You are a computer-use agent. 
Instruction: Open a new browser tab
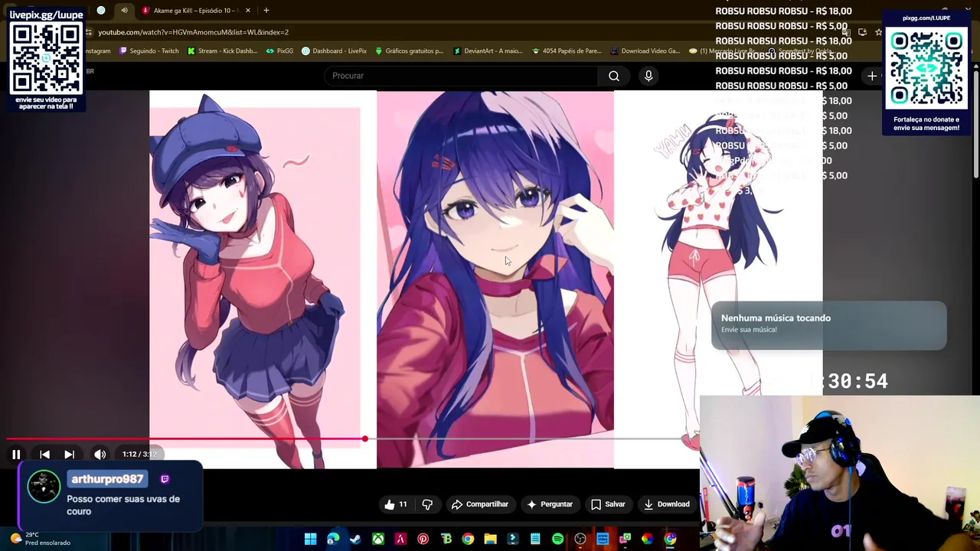pos(266,11)
